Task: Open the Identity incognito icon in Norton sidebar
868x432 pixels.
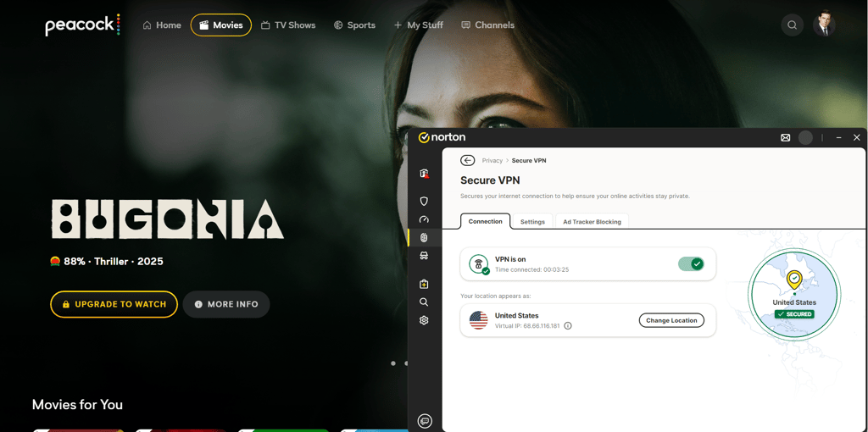Action: coord(424,256)
